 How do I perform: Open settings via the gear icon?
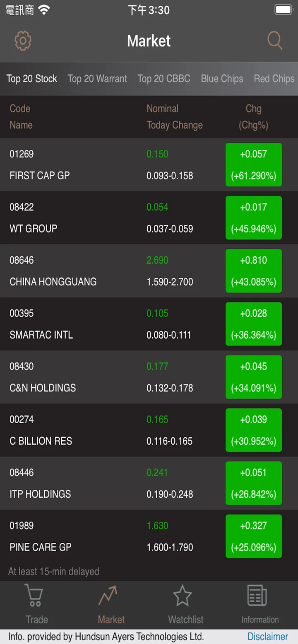click(x=23, y=41)
